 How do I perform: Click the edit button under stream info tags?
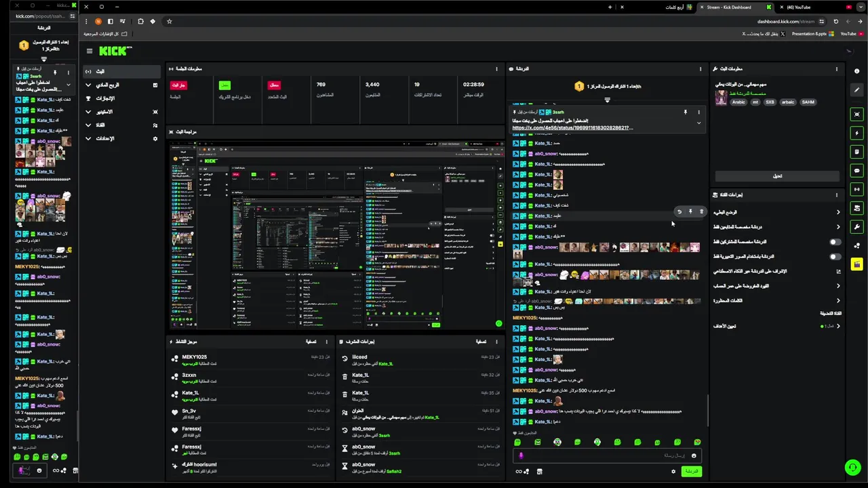pos(777,176)
